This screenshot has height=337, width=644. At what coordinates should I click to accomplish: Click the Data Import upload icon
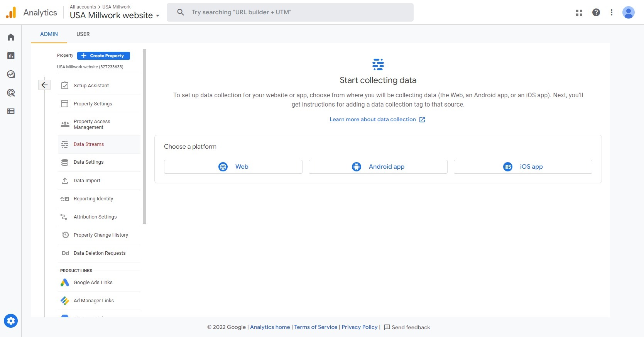pyautogui.click(x=65, y=181)
